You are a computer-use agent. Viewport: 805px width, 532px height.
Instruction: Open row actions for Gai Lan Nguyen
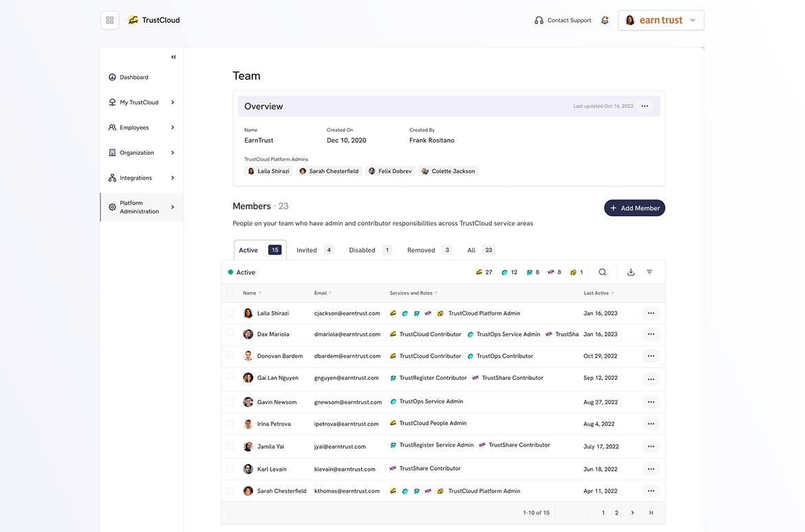651,379
